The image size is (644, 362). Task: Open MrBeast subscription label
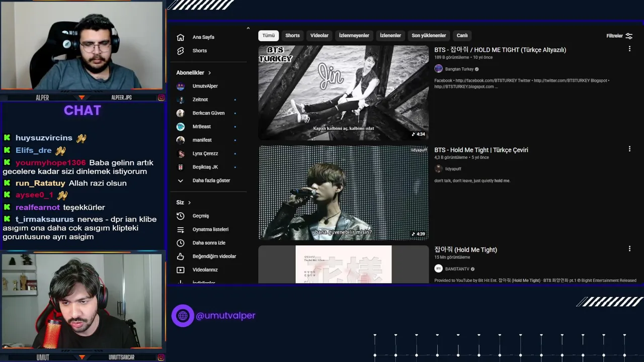(202, 127)
